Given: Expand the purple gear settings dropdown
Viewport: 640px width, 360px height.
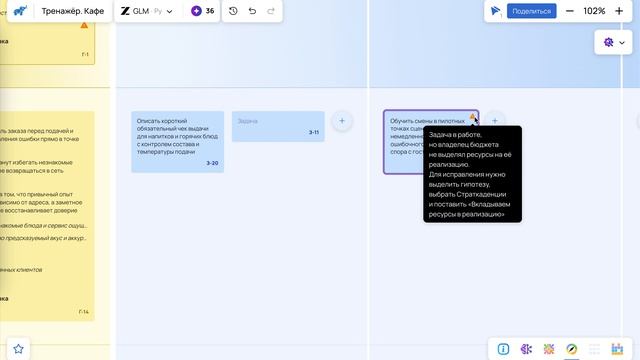Looking at the screenshot, I should [x=613, y=42].
